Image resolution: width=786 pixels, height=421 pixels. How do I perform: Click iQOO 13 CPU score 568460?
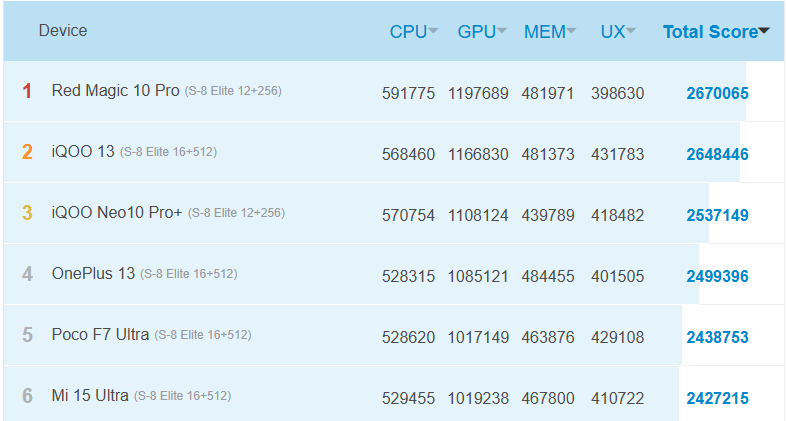pos(409,154)
